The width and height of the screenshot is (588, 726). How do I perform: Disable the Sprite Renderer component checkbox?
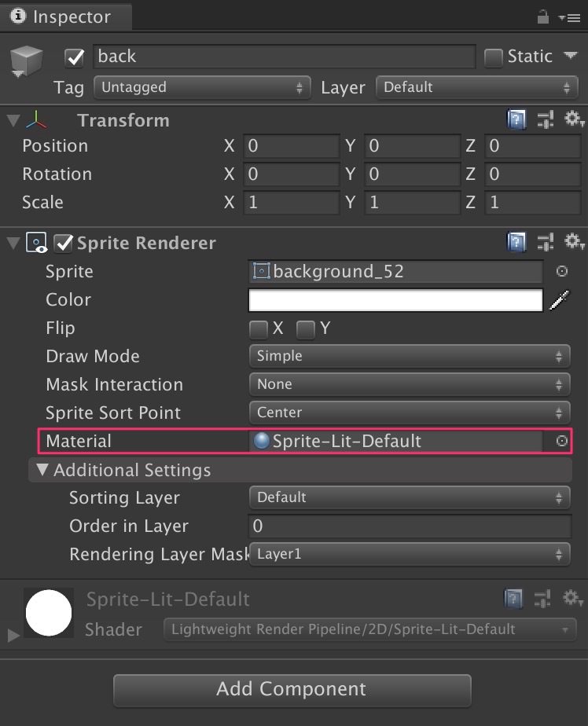64,243
